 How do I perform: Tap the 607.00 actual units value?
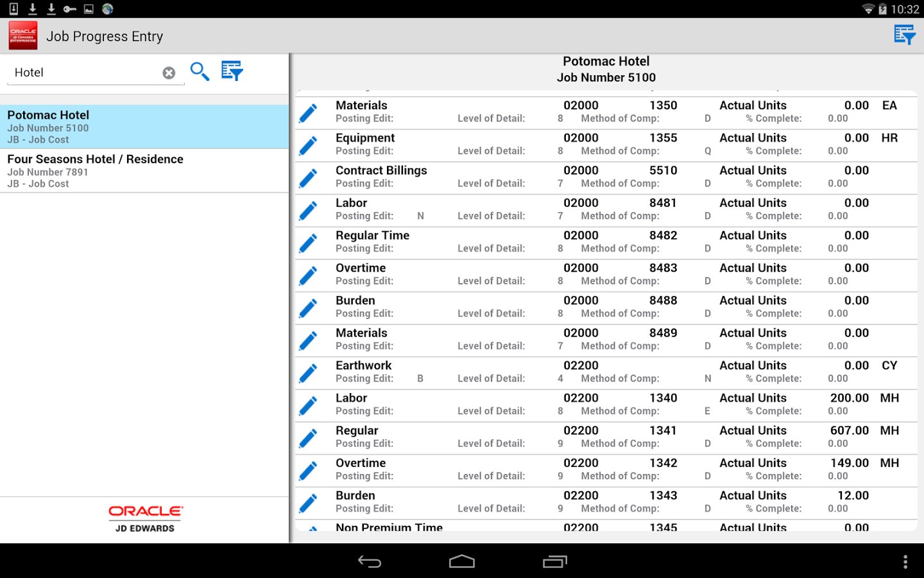[x=850, y=430]
